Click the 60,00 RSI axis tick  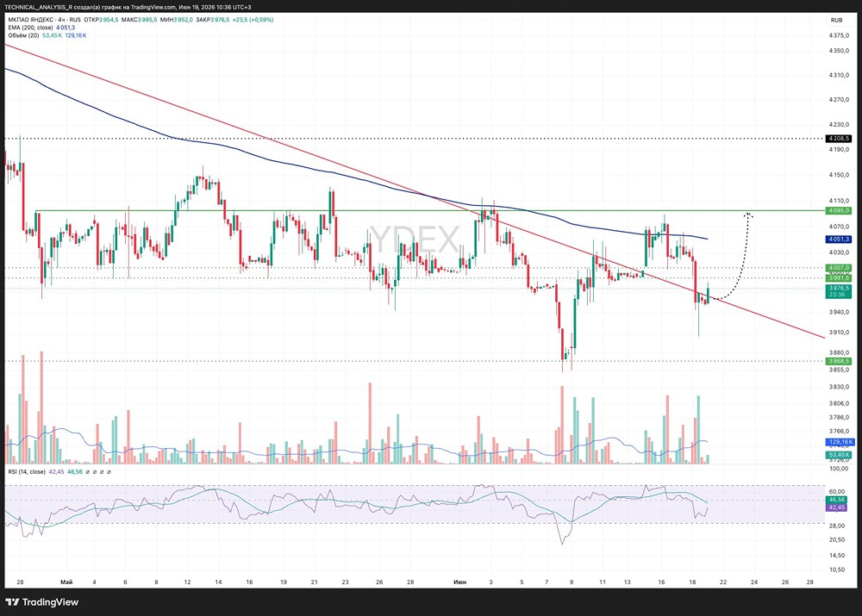tap(837, 492)
